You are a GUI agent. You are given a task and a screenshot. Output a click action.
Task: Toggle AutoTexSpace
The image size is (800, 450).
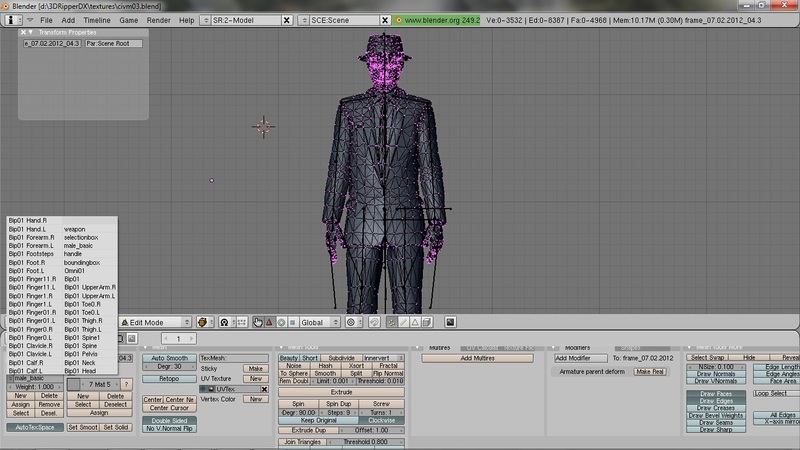[x=35, y=427]
